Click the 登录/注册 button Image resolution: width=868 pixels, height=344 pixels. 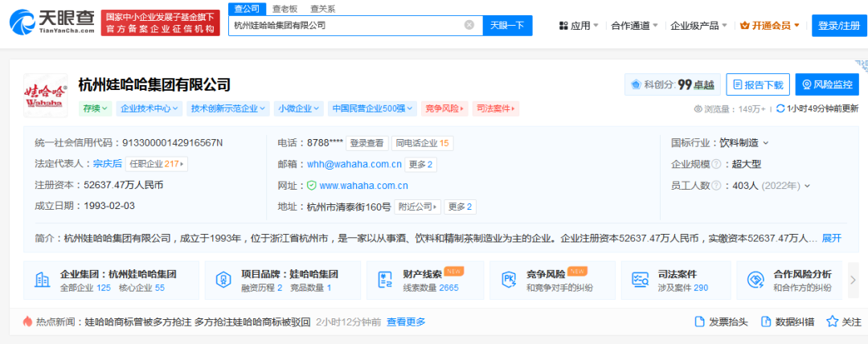tap(839, 26)
